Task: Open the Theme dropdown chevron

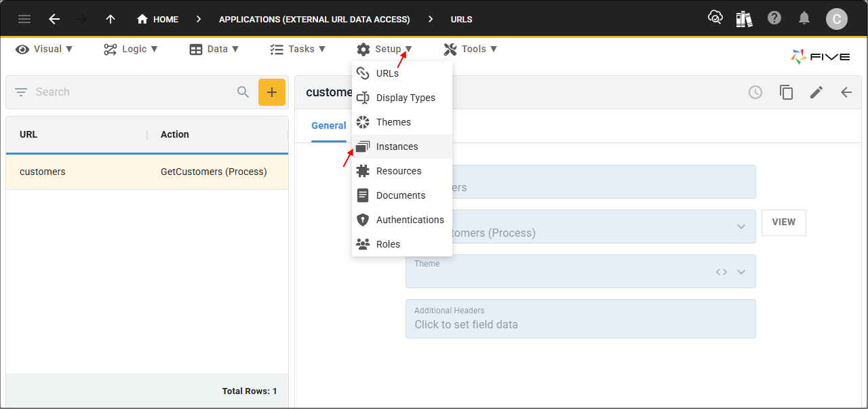Action: 741,272
